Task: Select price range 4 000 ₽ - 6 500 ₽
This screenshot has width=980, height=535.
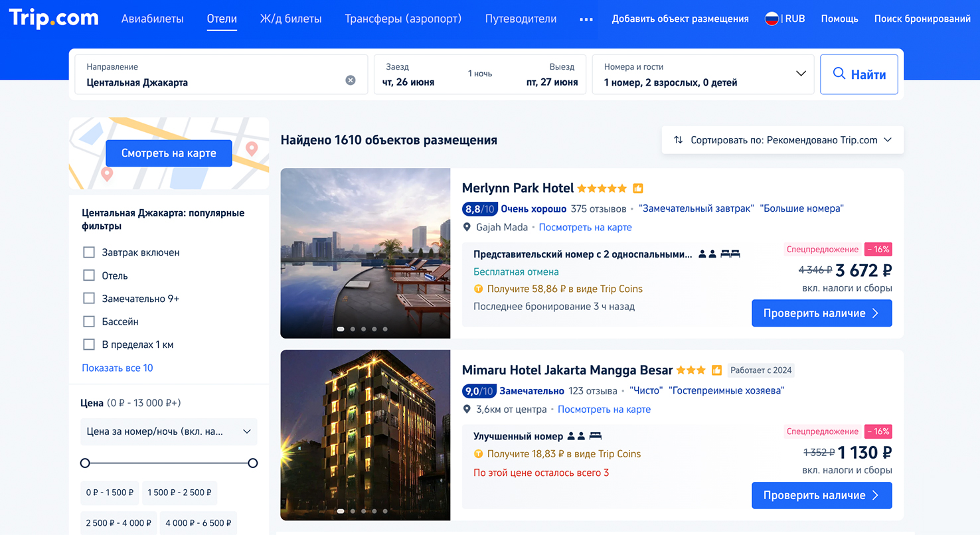Action: [x=199, y=523]
